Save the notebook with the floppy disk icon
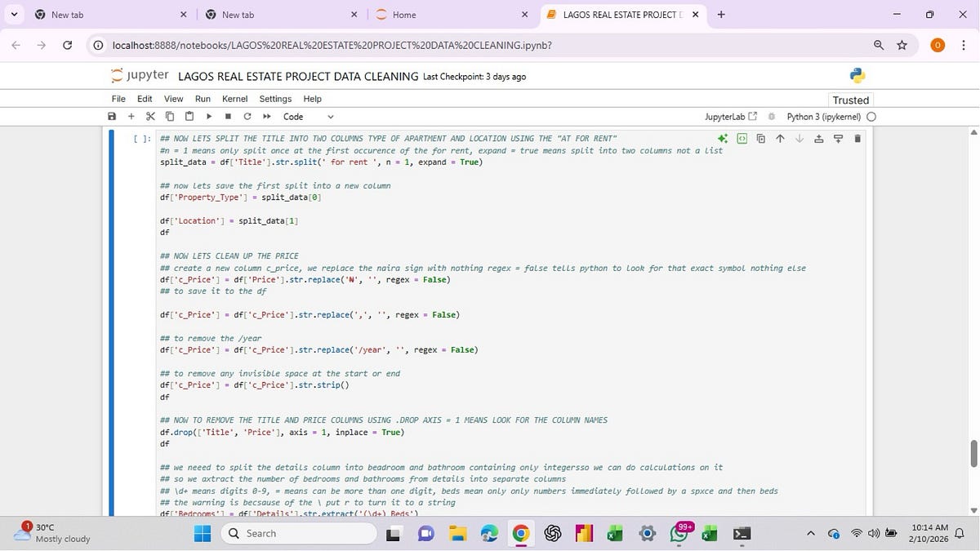 click(112, 117)
